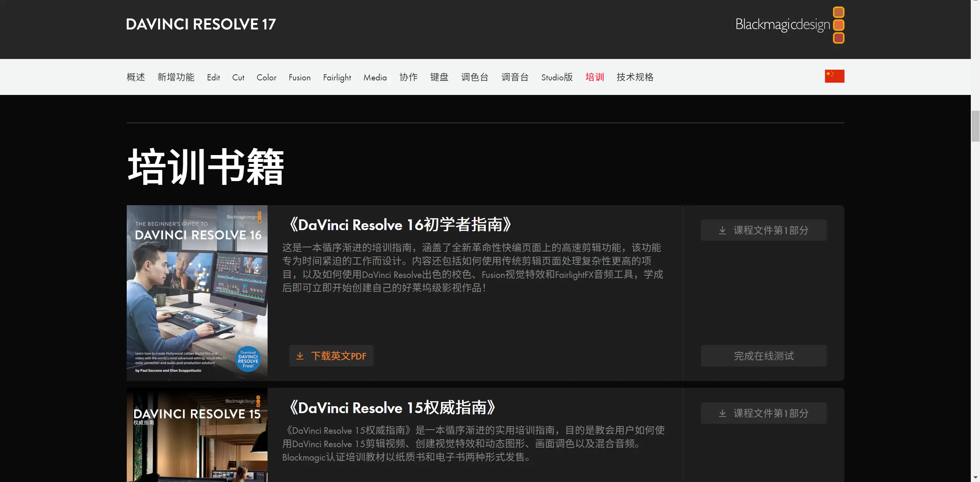Click the DaVinci Resolve 15 book cover

pos(197,435)
